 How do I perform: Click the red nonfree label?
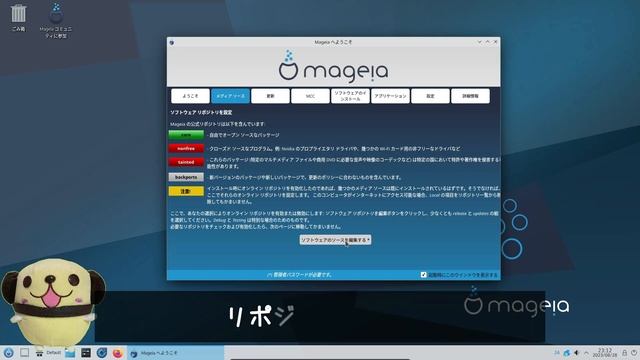coord(186,149)
